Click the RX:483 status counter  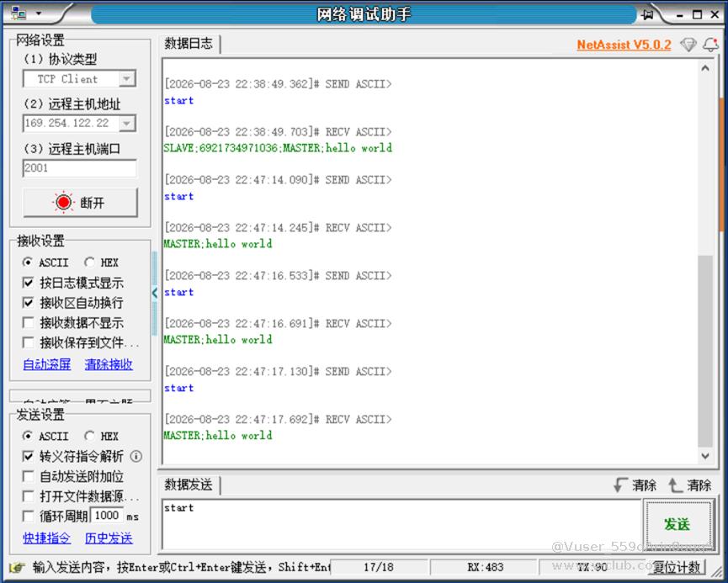click(x=485, y=567)
